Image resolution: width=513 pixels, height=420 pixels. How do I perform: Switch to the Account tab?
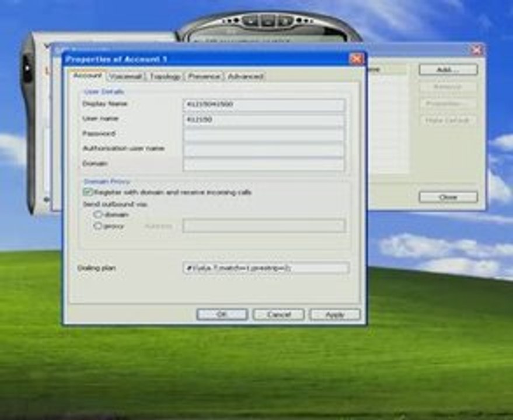[x=87, y=76]
